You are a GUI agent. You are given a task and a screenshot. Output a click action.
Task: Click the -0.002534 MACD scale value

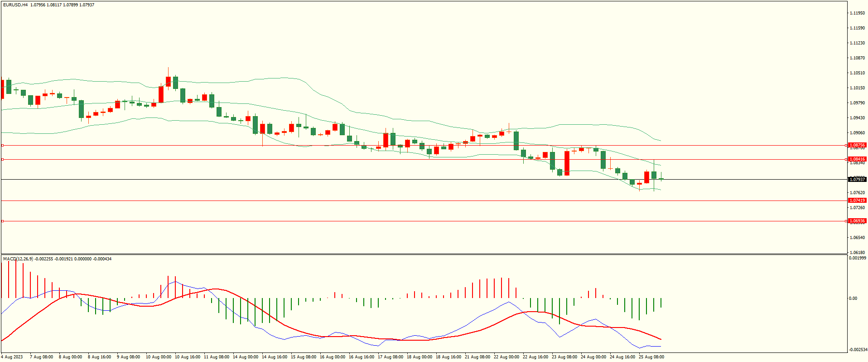858,350
